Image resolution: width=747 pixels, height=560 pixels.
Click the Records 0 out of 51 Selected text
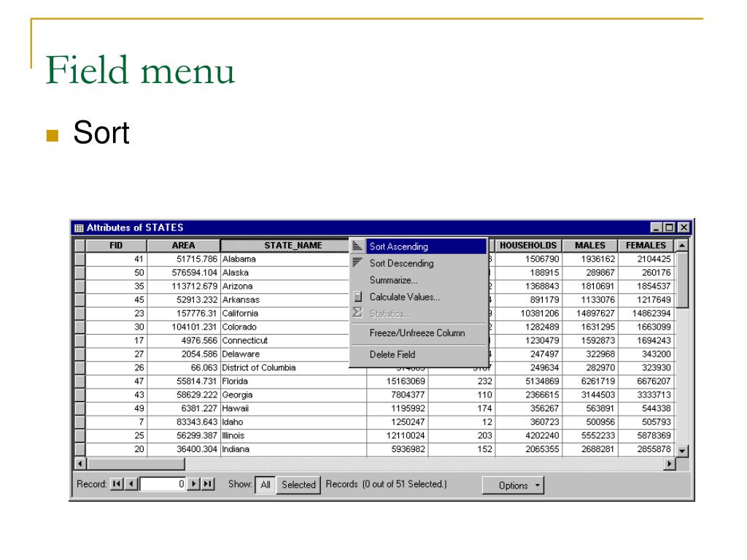click(x=386, y=484)
